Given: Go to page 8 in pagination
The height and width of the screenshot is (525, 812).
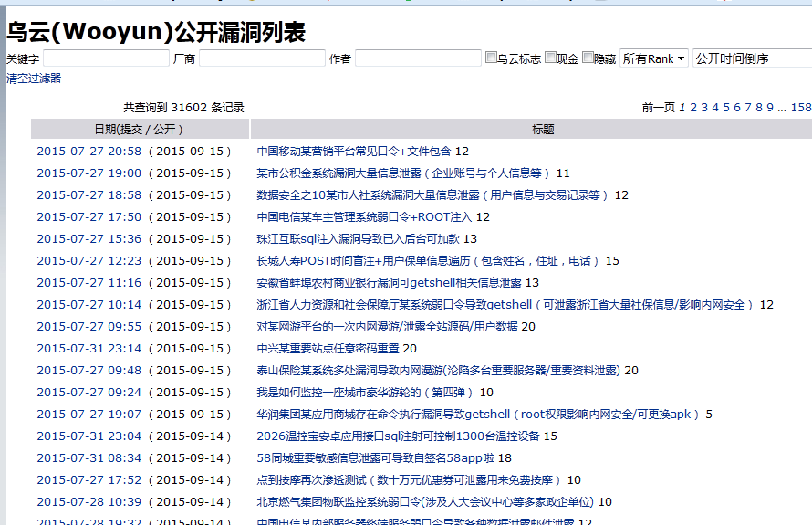Looking at the screenshot, I should click(759, 107).
